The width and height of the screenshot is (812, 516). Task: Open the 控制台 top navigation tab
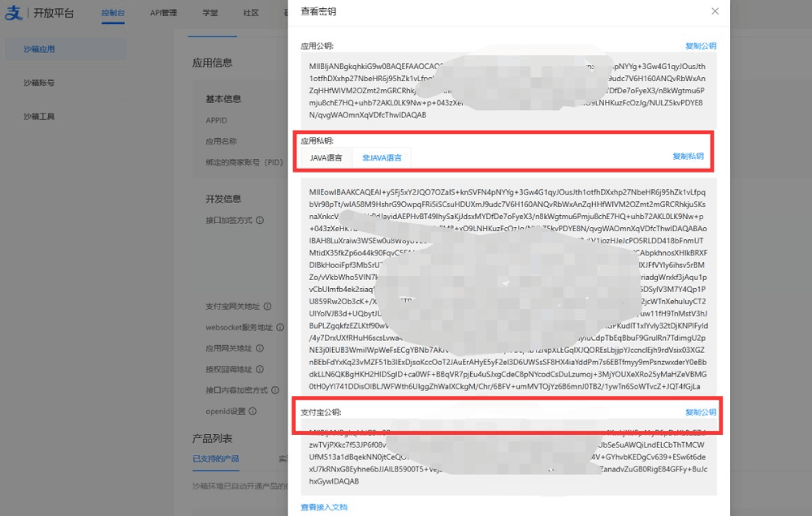[x=113, y=12]
